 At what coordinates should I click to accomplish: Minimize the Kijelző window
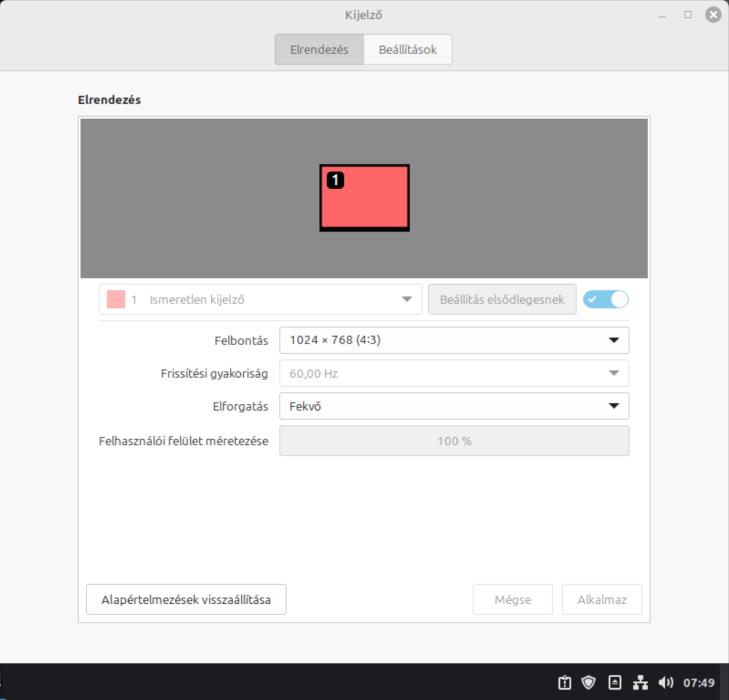click(662, 15)
